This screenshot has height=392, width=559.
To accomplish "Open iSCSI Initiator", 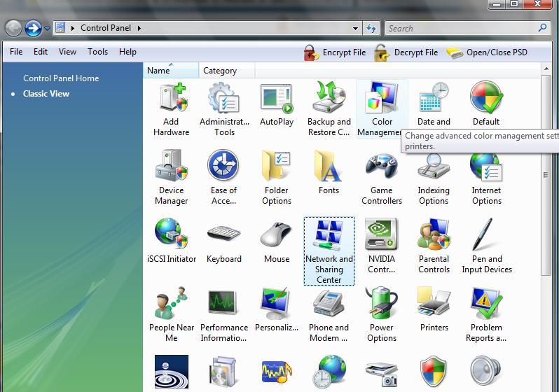I will coord(172,241).
